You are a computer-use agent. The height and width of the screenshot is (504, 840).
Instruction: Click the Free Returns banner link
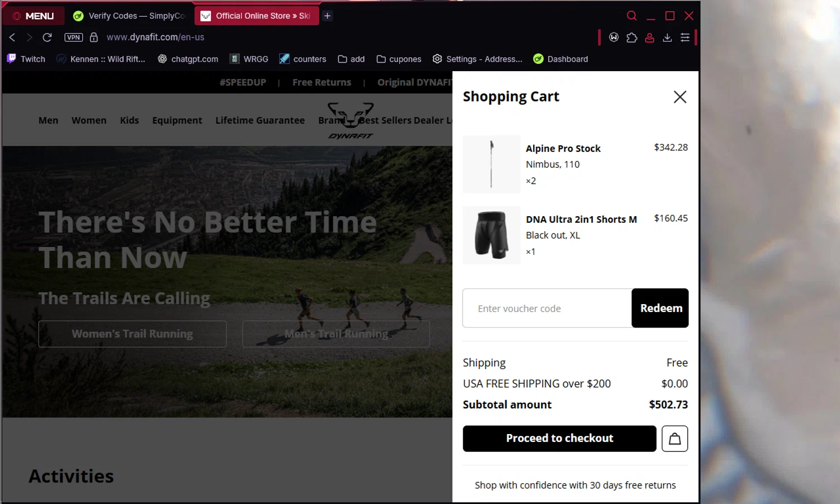[321, 82]
